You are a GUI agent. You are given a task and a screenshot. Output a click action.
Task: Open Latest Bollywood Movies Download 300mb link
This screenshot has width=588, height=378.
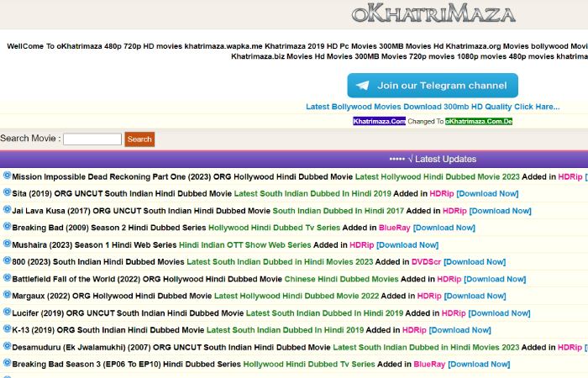(433, 107)
